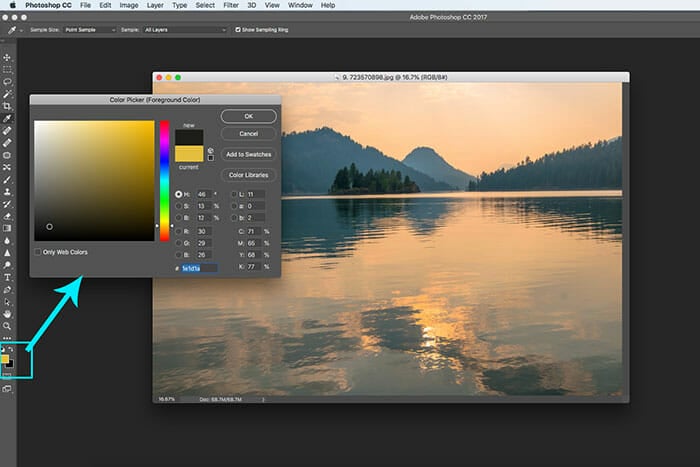The height and width of the screenshot is (467, 700).
Task: Select the History Brush tool
Action: tap(7, 204)
